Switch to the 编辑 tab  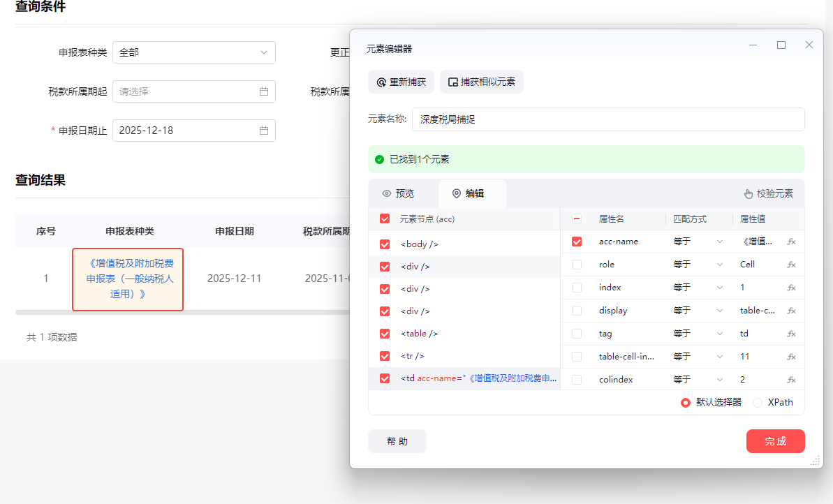coord(469,193)
